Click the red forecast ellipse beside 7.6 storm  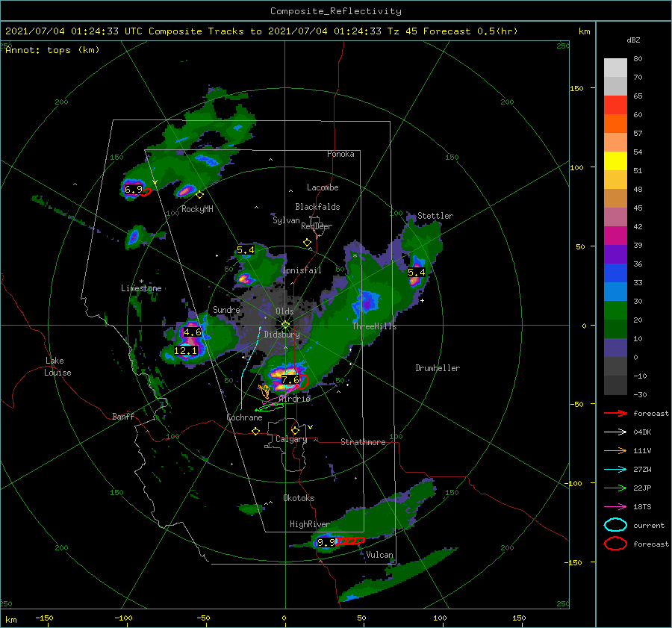[303, 382]
